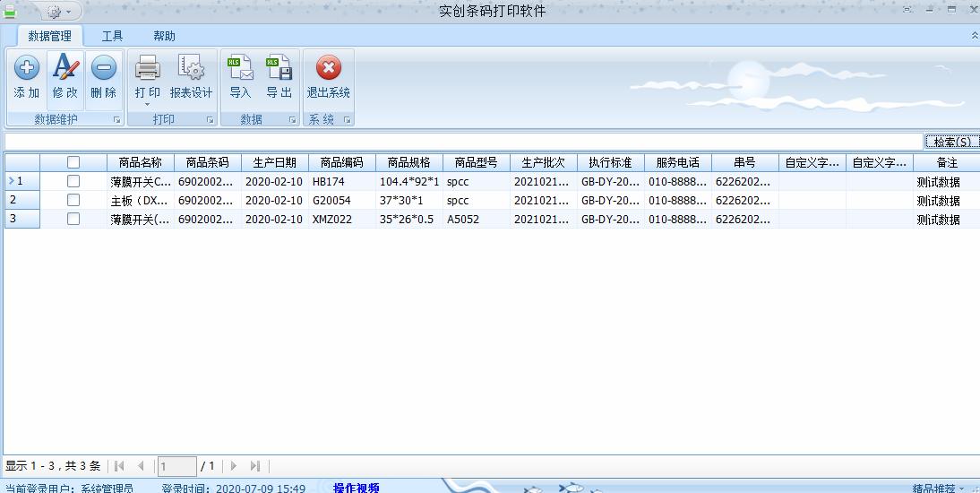Image resolution: width=980 pixels, height=493 pixels.
Task: Click the 备注 column header
Action: [947, 162]
